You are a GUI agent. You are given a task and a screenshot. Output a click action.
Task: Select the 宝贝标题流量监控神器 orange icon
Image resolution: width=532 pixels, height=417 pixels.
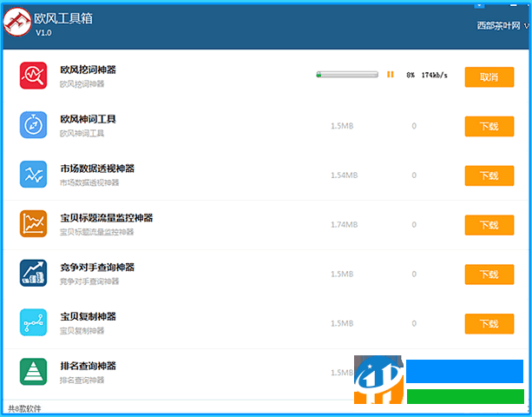pos(33,224)
